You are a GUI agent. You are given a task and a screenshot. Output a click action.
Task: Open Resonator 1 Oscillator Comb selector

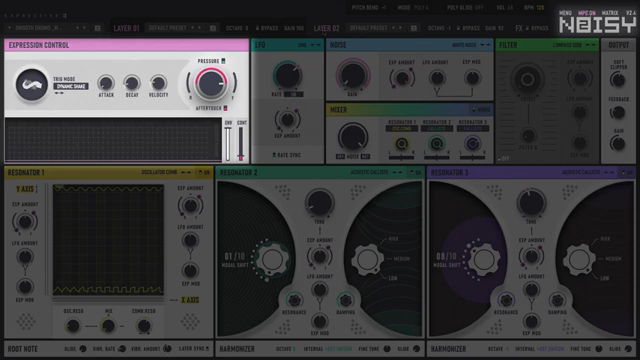[159, 173]
